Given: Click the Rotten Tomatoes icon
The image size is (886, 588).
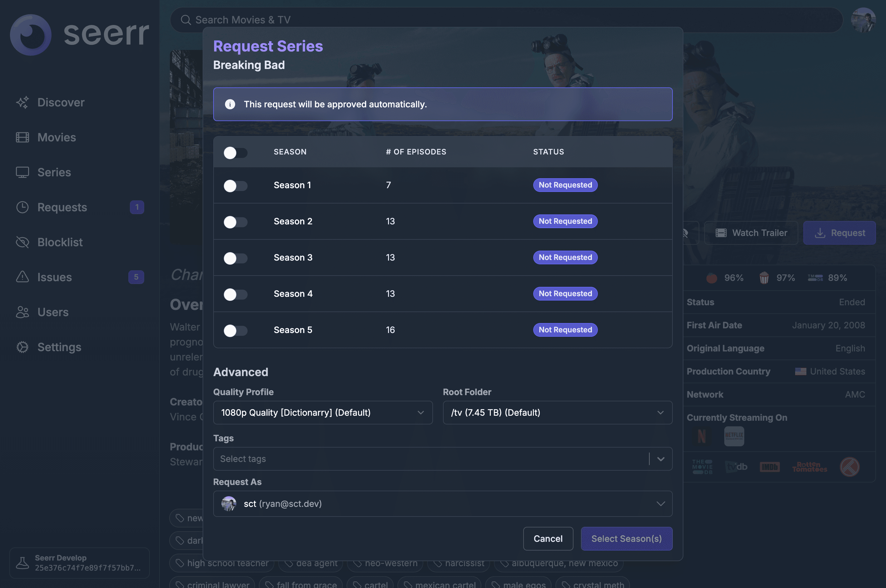Looking at the screenshot, I should point(809,467).
